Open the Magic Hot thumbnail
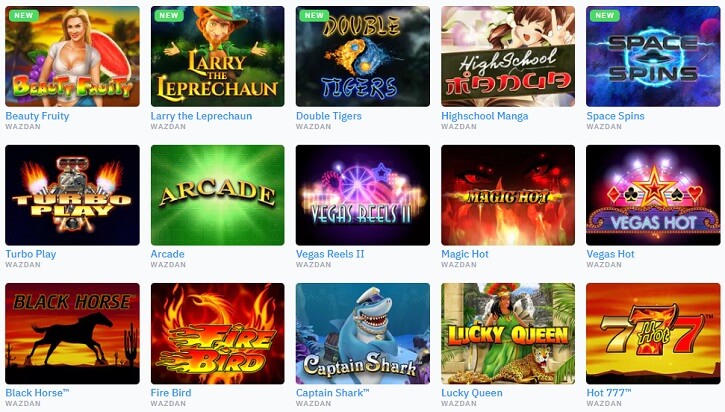This screenshot has width=725, height=412. [508, 195]
